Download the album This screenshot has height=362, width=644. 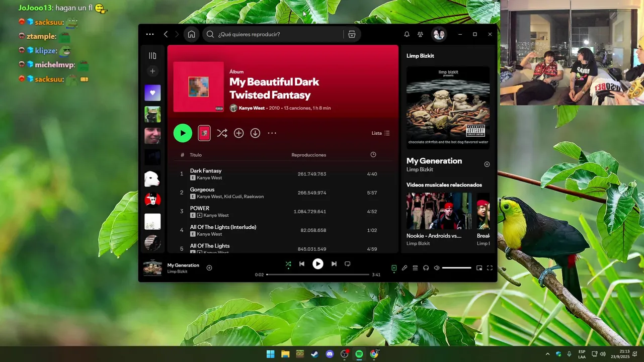[255, 133]
